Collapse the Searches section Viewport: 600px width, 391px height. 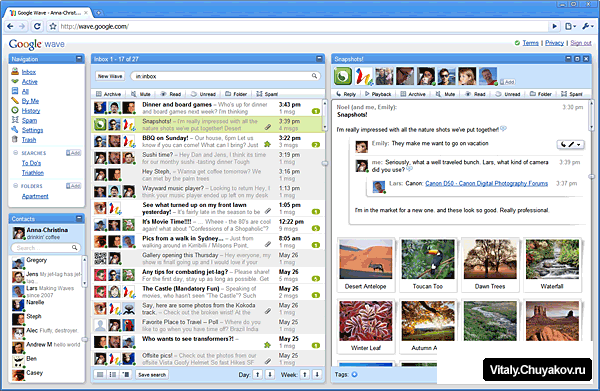tap(16, 153)
